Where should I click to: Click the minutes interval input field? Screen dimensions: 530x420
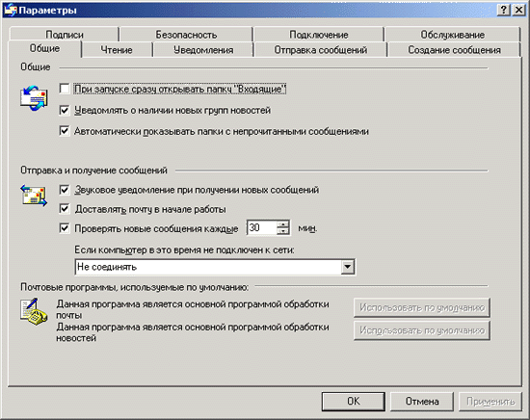click(x=261, y=227)
